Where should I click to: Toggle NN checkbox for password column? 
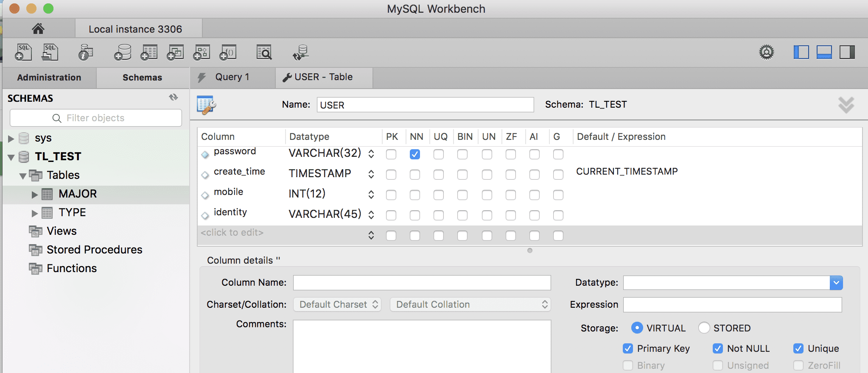pos(415,154)
